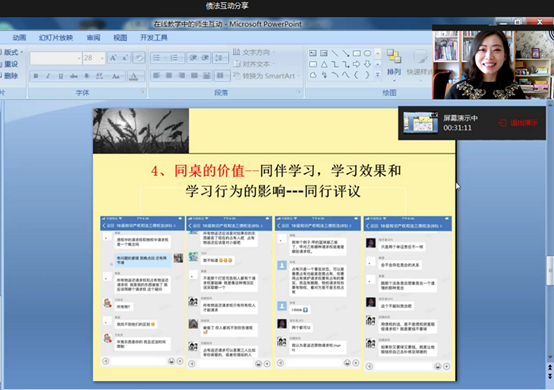This screenshot has width=554, height=390.
Task: Open the font color swatch
Action: [134, 76]
